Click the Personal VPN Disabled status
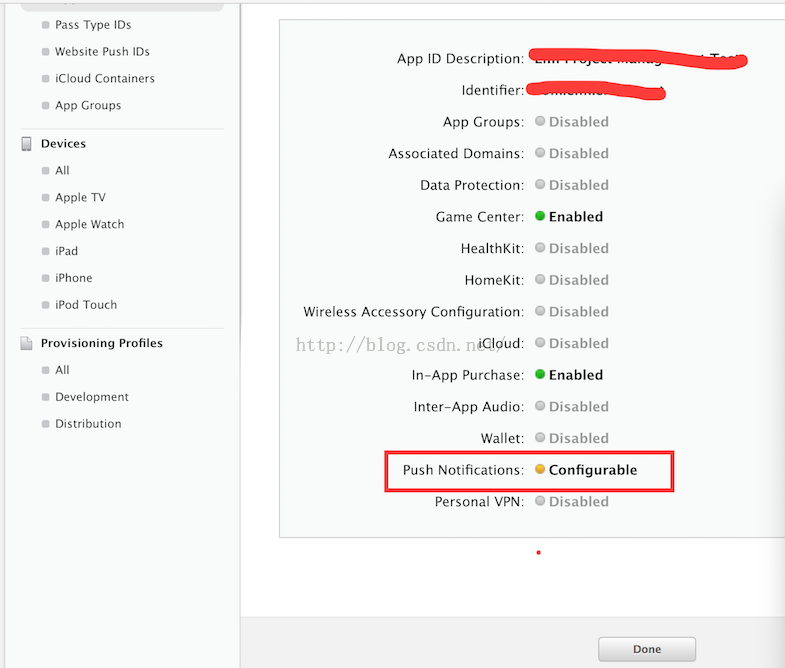This screenshot has height=668, width=785. 579,501
